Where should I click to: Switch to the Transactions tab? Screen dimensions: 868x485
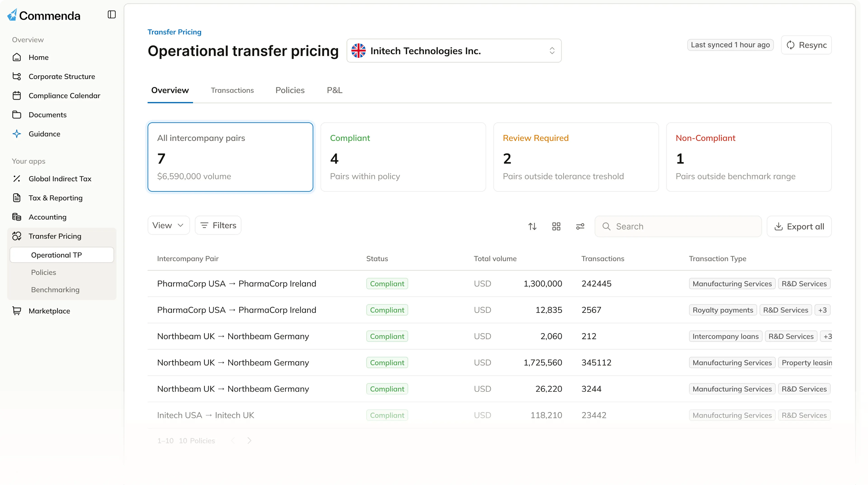pos(232,90)
